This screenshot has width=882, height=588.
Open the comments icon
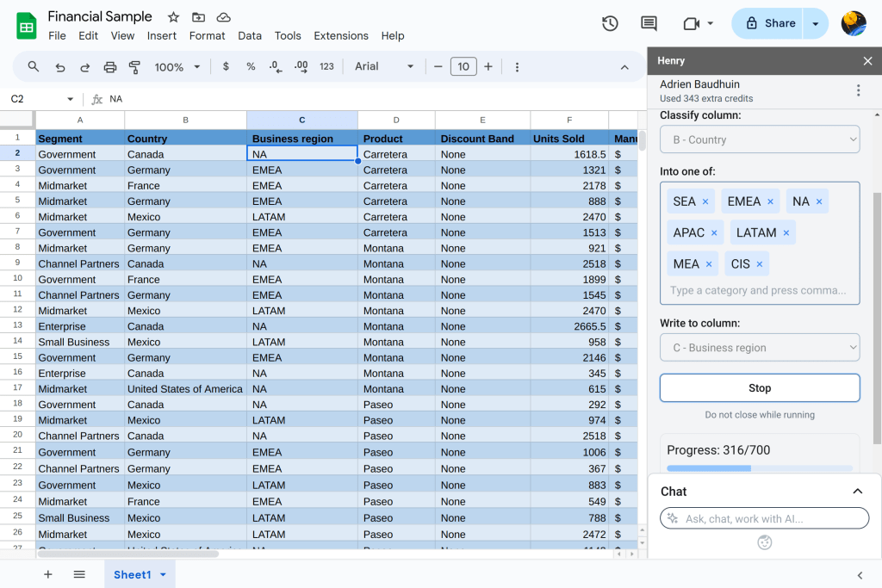[649, 23]
